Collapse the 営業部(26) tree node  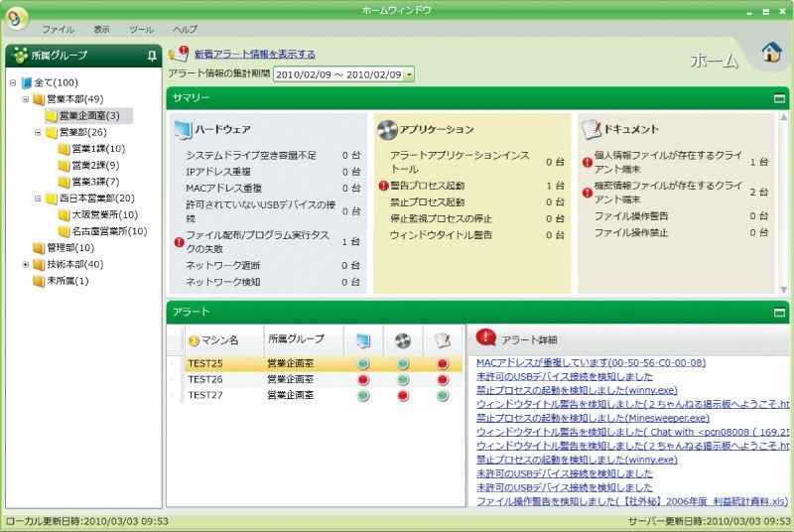(38, 133)
